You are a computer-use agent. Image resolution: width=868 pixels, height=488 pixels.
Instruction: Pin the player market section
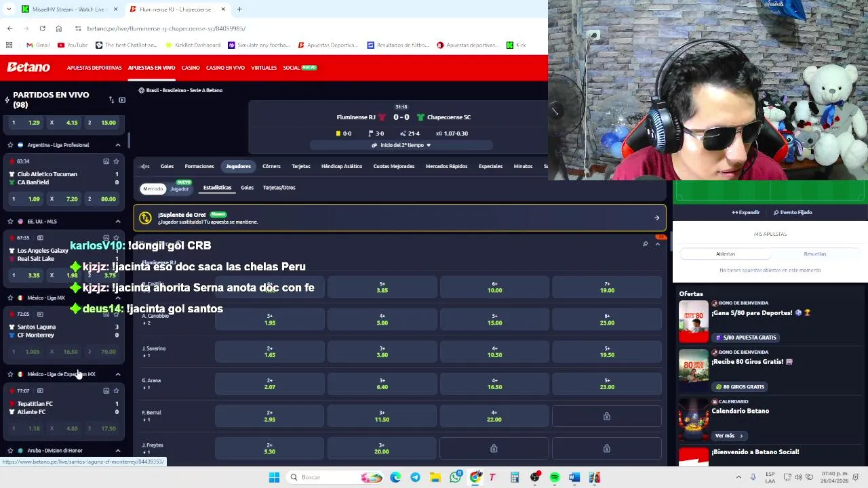point(646,244)
